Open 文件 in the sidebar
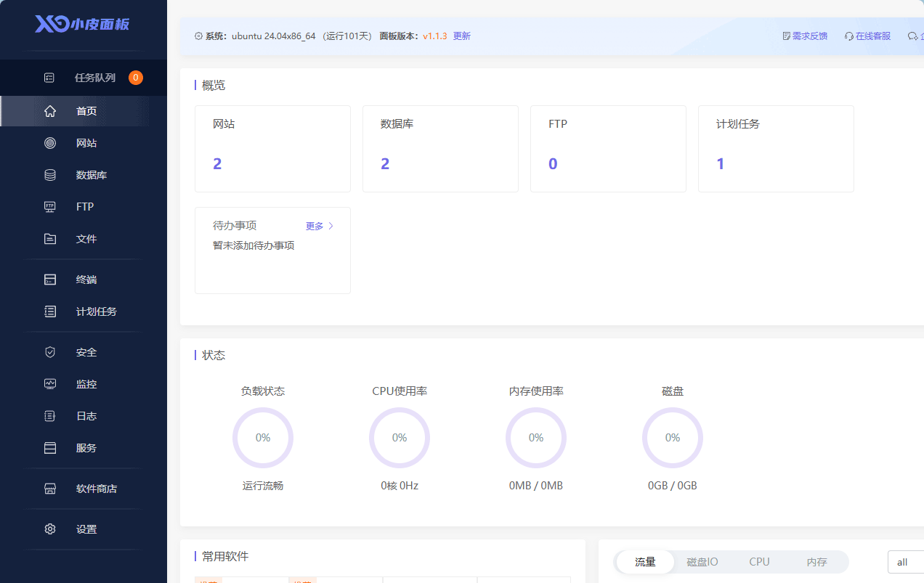The image size is (924, 583). tap(84, 239)
